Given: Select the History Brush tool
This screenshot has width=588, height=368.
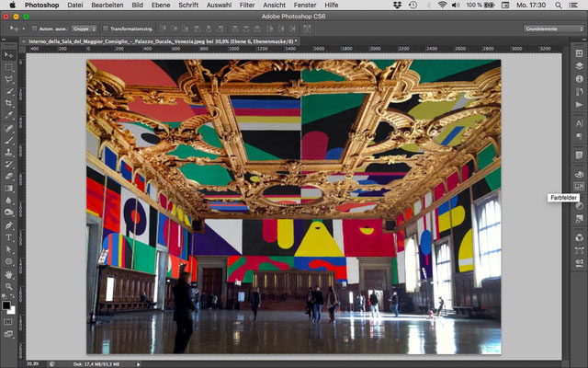Looking at the screenshot, I should click(8, 165).
